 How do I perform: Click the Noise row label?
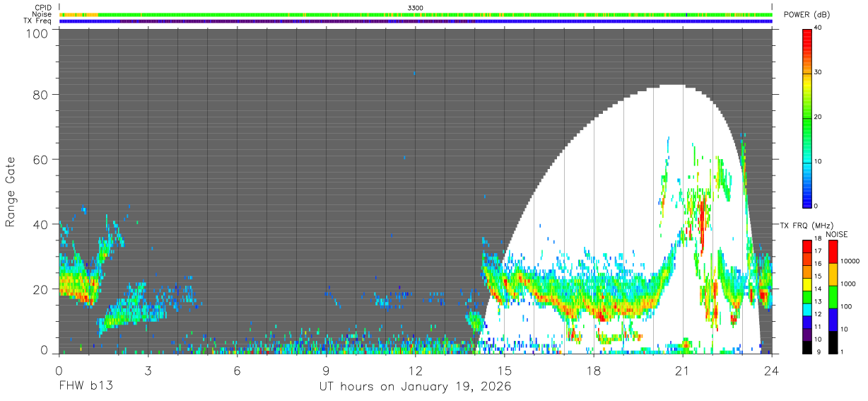coord(42,15)
